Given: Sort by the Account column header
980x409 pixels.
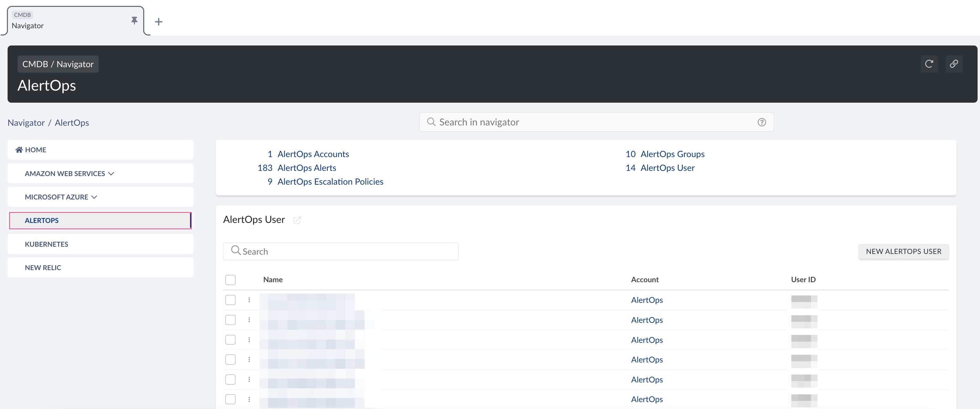Looking at the screenshot, I should (644, 279).
